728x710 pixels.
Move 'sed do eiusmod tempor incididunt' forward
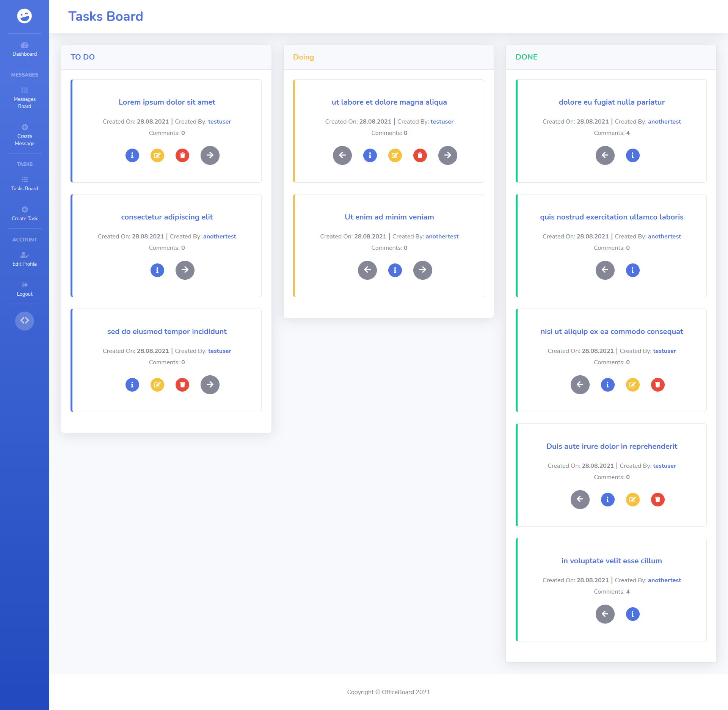coord(210,385)
